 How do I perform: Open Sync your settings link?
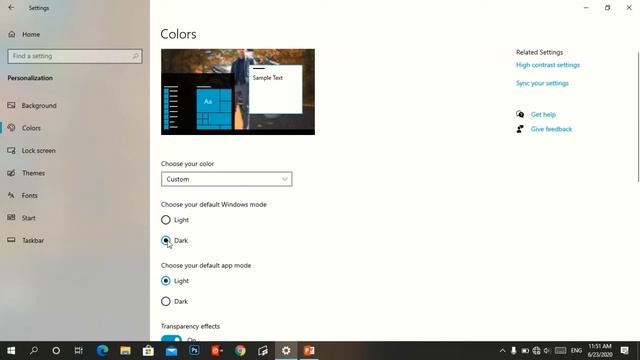point(542,83)
